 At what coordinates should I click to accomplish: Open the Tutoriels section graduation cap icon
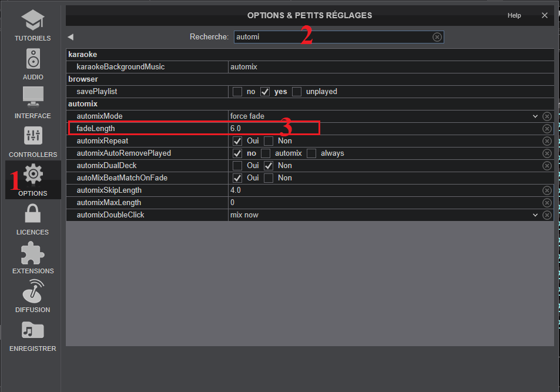pos(33,21)
